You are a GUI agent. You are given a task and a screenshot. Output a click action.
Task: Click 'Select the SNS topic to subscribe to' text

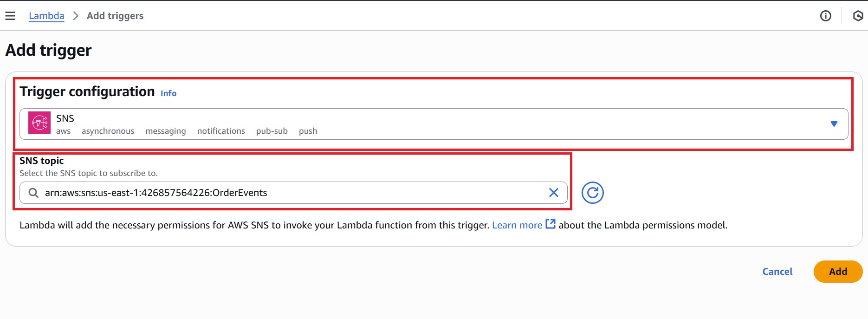(x=89, y=173)
